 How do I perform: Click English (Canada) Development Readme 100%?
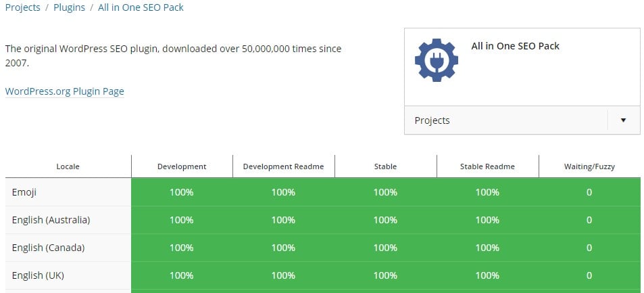coord(283,248)
